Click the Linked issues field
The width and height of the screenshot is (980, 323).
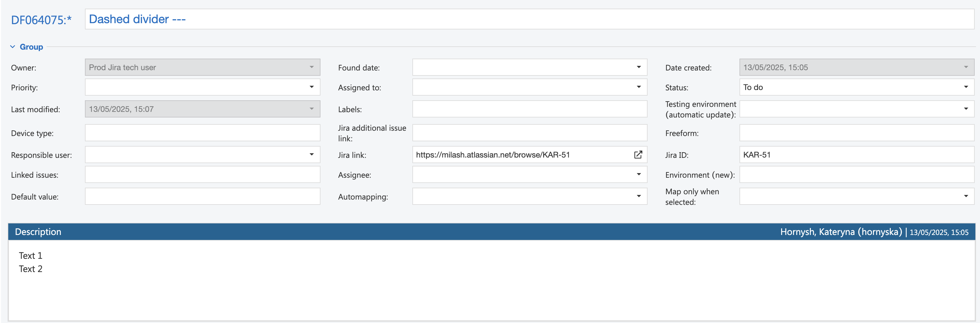pos(203,174)
